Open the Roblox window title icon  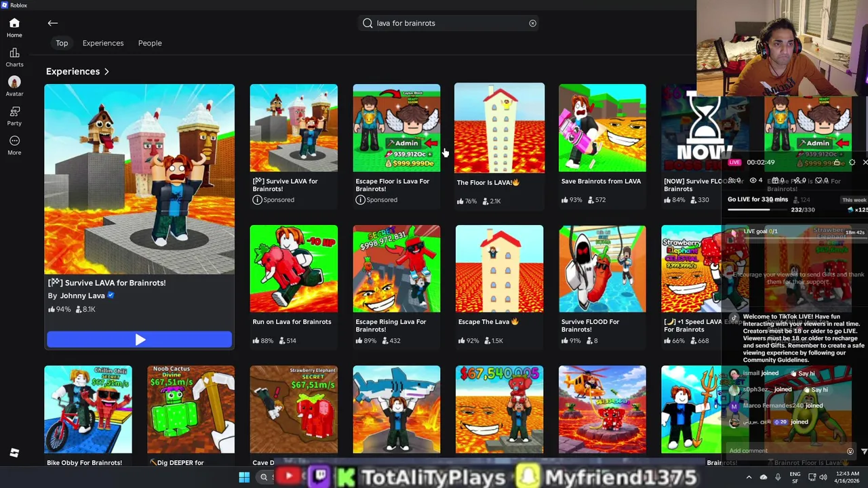point(4,5)
